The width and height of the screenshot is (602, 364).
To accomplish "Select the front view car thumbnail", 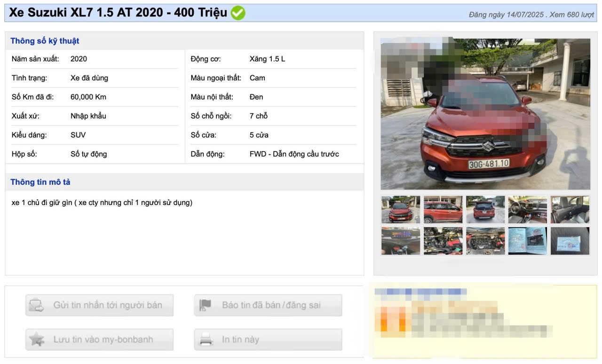I will [400, 209].
